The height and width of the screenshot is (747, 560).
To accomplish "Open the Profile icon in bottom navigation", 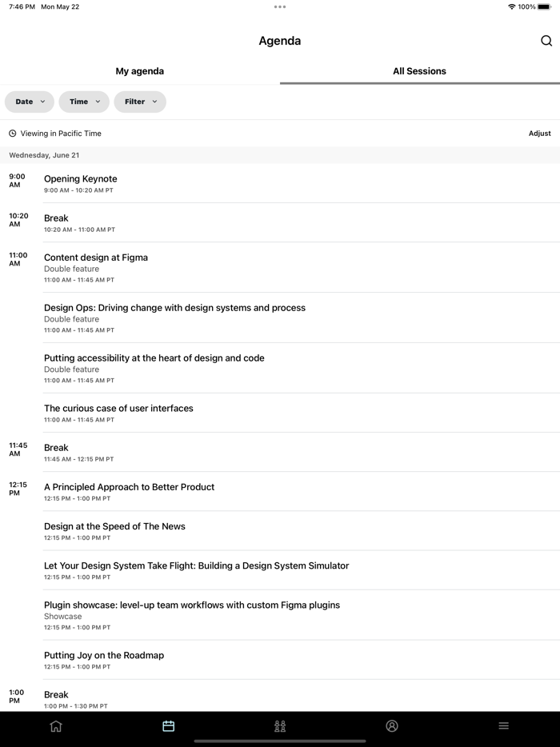I will coord(392,725).
